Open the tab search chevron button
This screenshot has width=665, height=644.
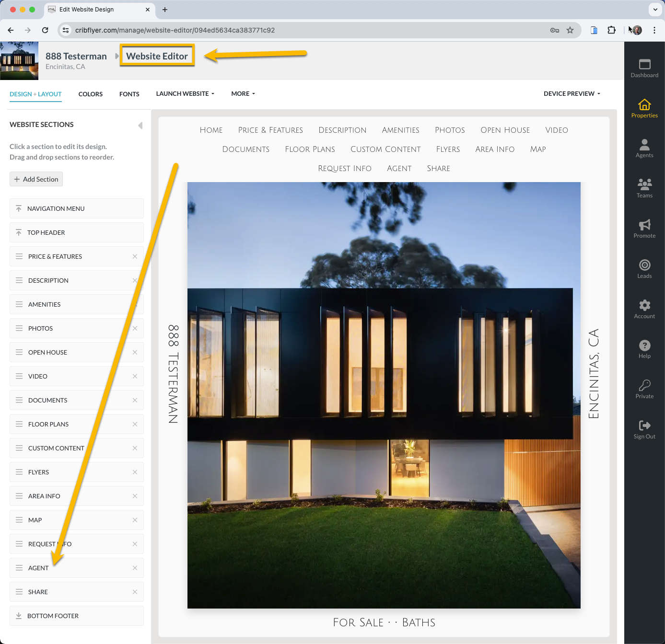click(655, 9)
